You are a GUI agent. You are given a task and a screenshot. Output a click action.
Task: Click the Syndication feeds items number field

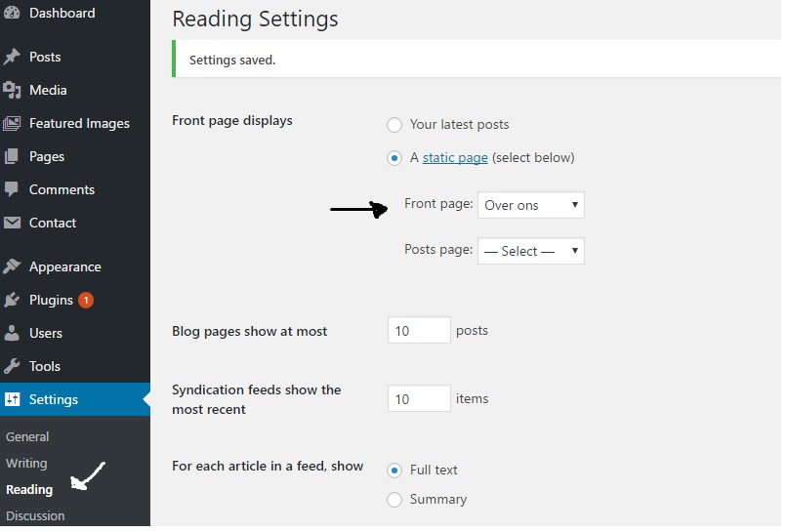[x=419, y=399]
